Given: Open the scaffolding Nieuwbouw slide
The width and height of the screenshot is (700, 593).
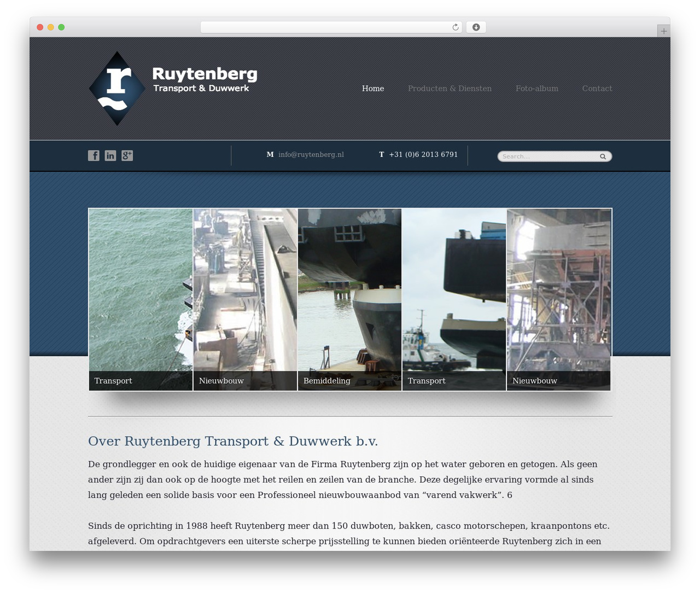Looking at the screenshot, I should [x=558, y=299].
